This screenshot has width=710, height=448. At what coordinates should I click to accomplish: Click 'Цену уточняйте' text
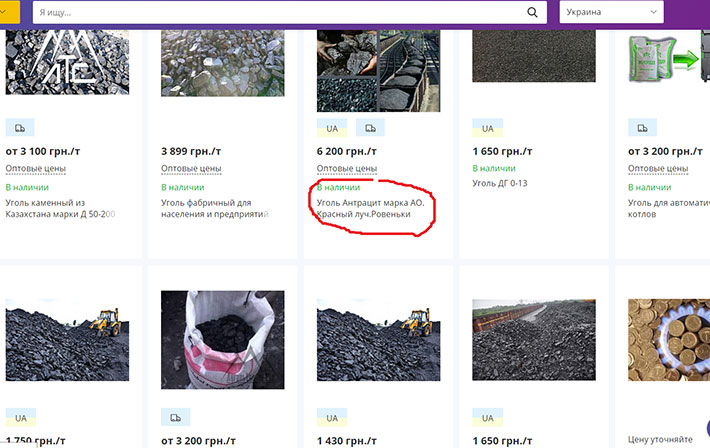660,439
